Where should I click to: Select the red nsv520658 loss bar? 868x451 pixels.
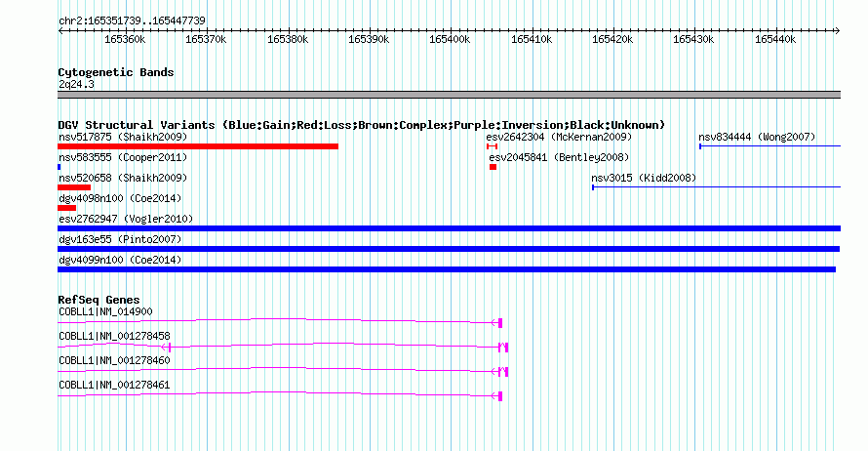tap(74, 187)
